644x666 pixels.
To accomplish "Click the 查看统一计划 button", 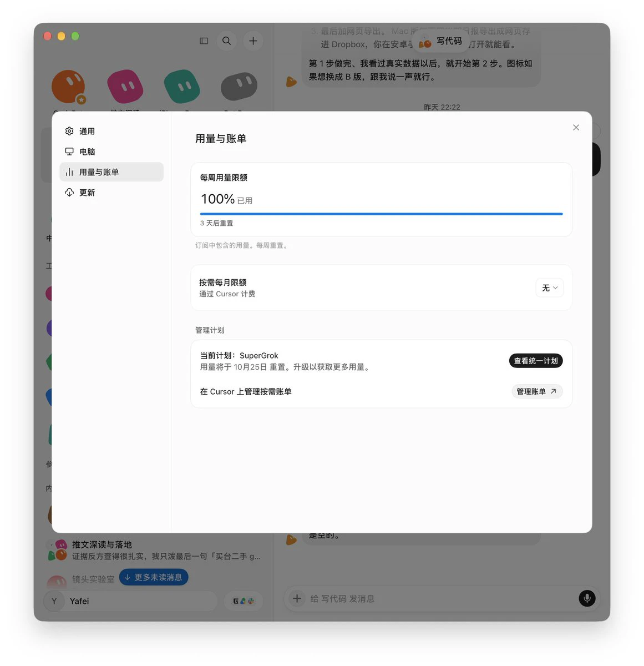I will point(536,361).
